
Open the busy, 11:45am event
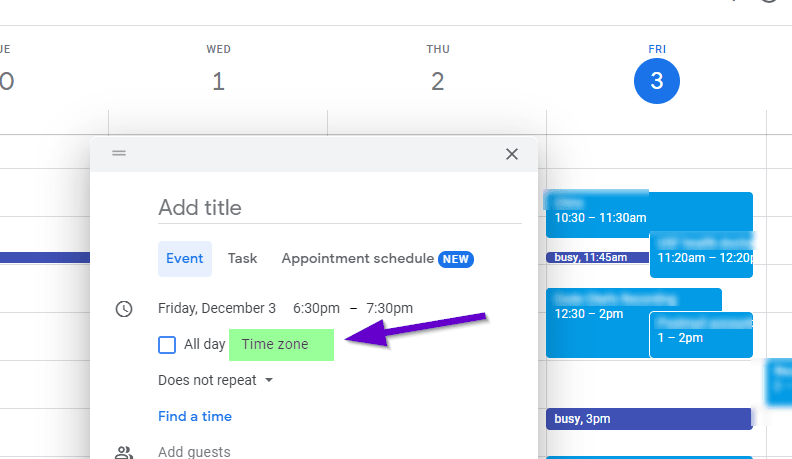point(598,258)
